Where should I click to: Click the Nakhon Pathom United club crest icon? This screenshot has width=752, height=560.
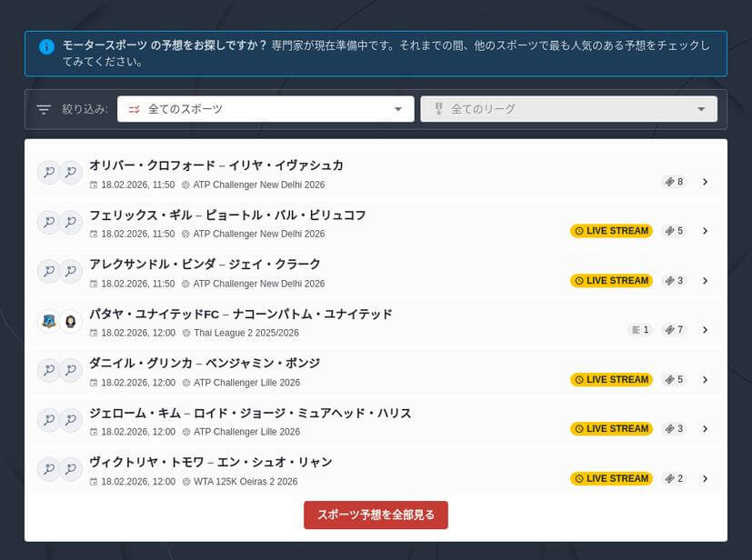(71, 320)
